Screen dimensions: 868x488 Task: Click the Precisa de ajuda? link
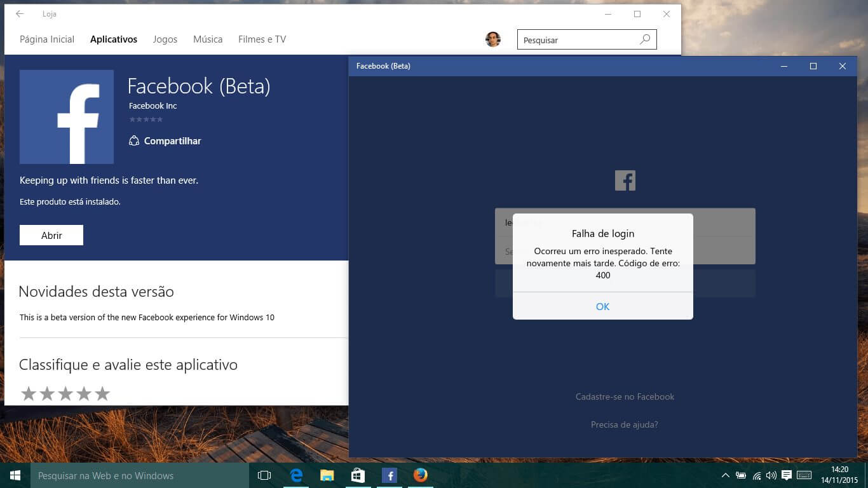625,424
